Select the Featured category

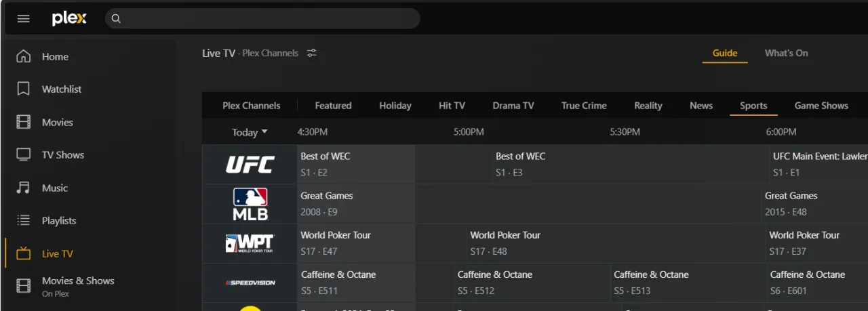(x=333, y=105)
